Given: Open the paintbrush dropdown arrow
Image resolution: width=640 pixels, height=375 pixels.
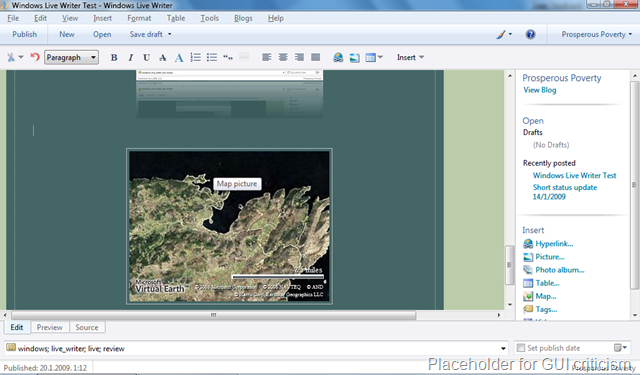Looking at the screenshot, I should pyautogui.click(x=510, y=35).
